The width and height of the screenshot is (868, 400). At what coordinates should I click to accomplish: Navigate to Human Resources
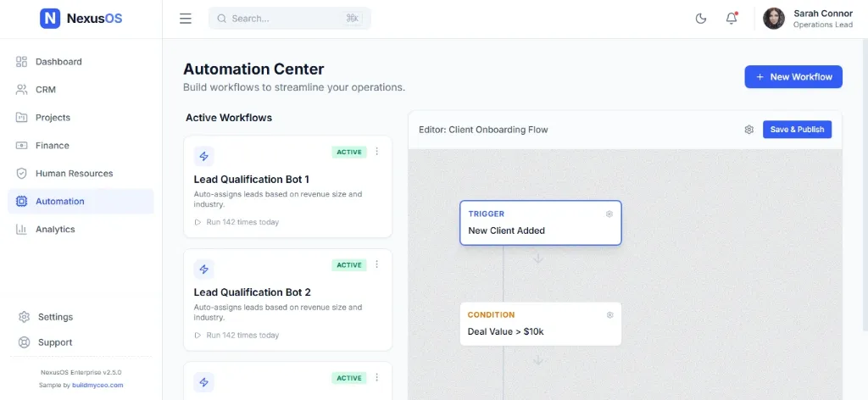(x=74, y=174)
